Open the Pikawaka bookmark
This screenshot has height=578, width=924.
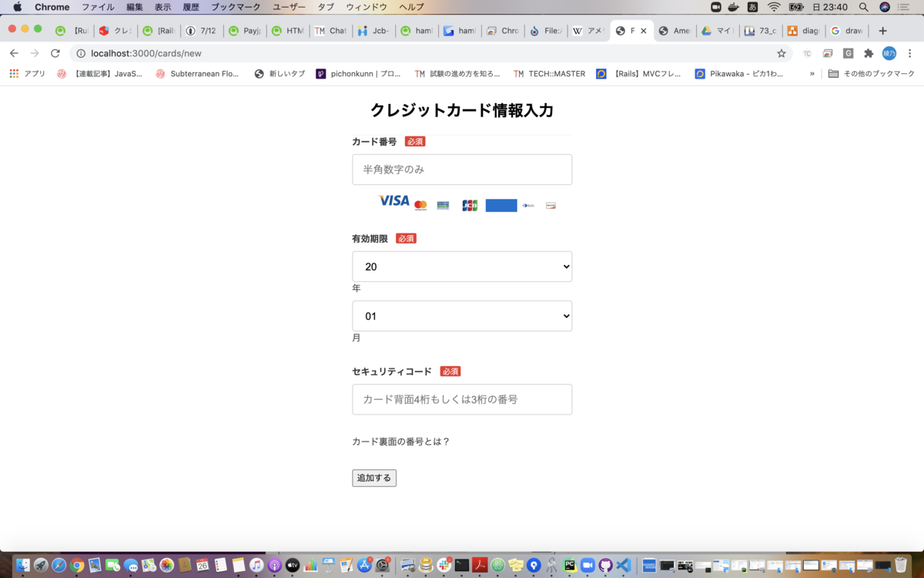point(739,74)
